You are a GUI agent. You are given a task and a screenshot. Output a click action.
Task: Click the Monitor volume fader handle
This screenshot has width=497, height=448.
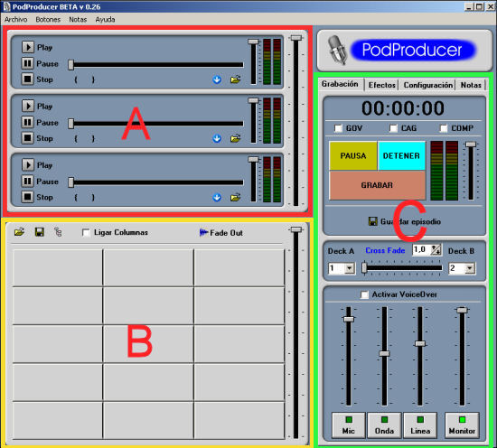[x=462, y=310]
